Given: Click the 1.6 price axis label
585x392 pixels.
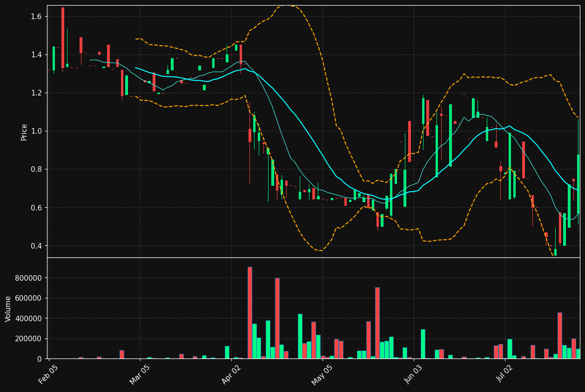Looking at the screenshot, I should pyautogui.click(x=36, y=17).
